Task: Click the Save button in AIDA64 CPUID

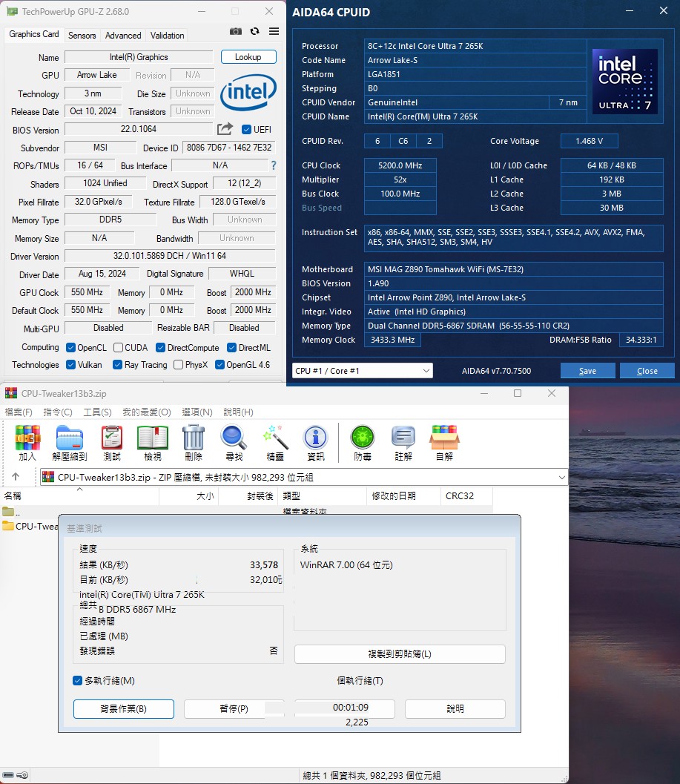Action: [x=587, y=371]
